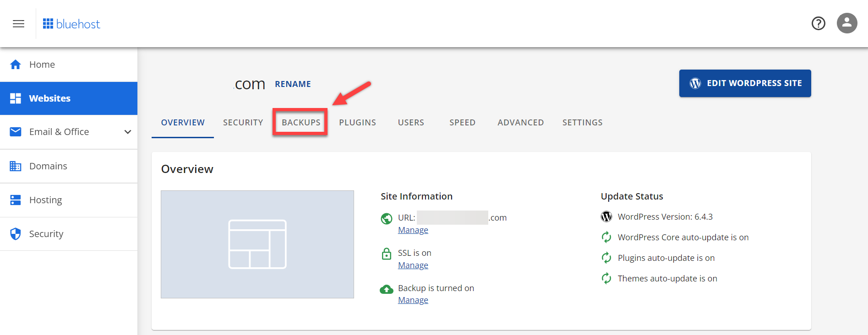The height and width of the screenshot is (335, 868).
Task: Click the Websites grid icon
Action: click(16, 98)
